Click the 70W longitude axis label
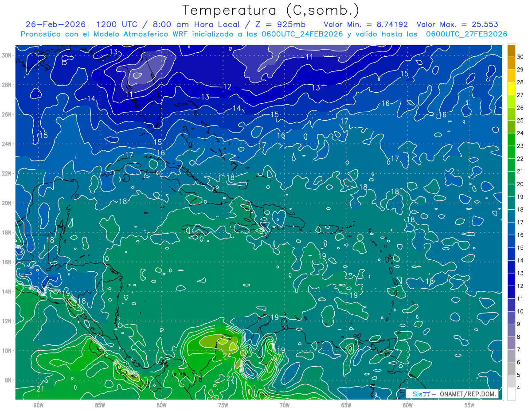Viewport: 532px width, 411px height. pos(285,405)
